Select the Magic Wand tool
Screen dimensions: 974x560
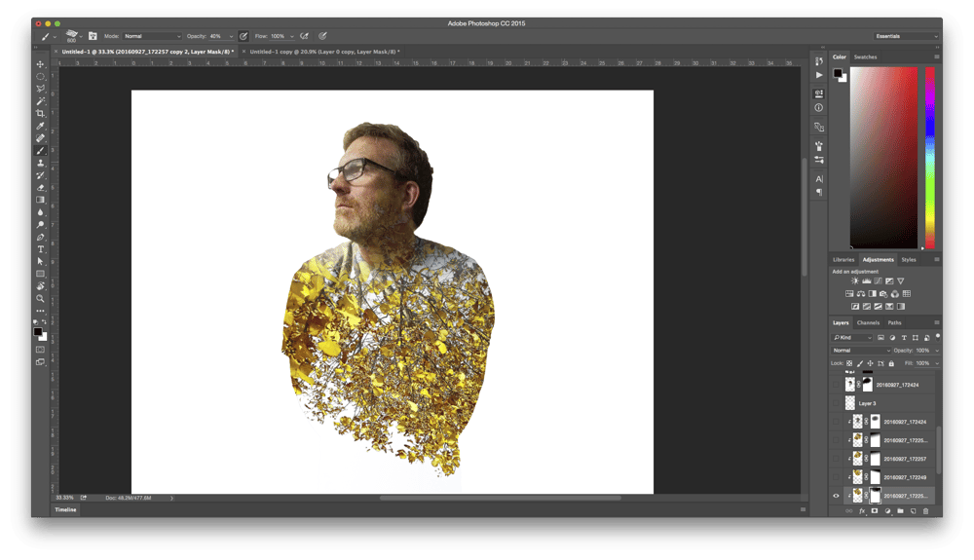pyautogui.click(x=40, y=101)
